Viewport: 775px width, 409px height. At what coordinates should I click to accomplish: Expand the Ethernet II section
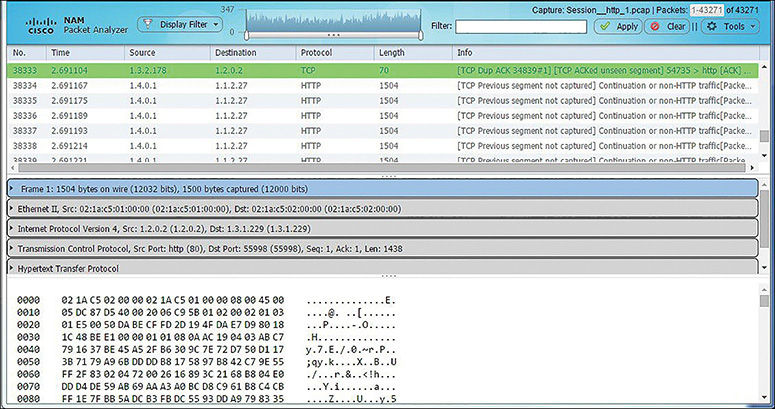tap(11, 209)
